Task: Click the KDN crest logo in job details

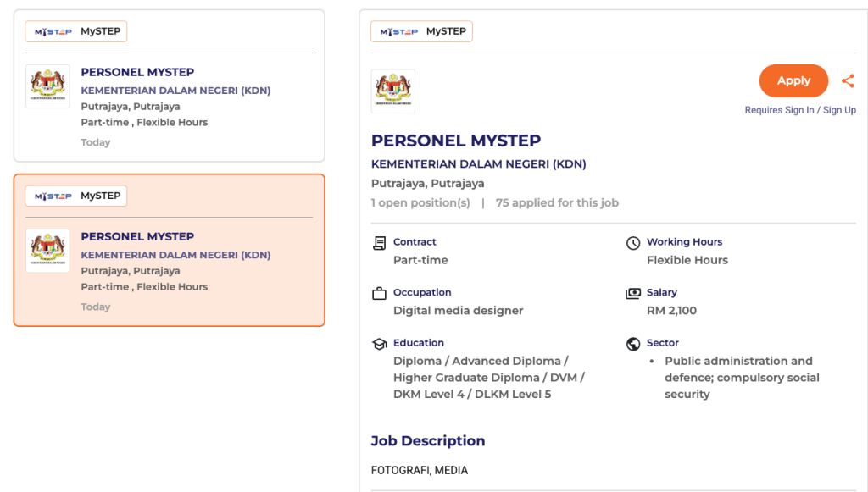Action: click(x=393, y=91)
